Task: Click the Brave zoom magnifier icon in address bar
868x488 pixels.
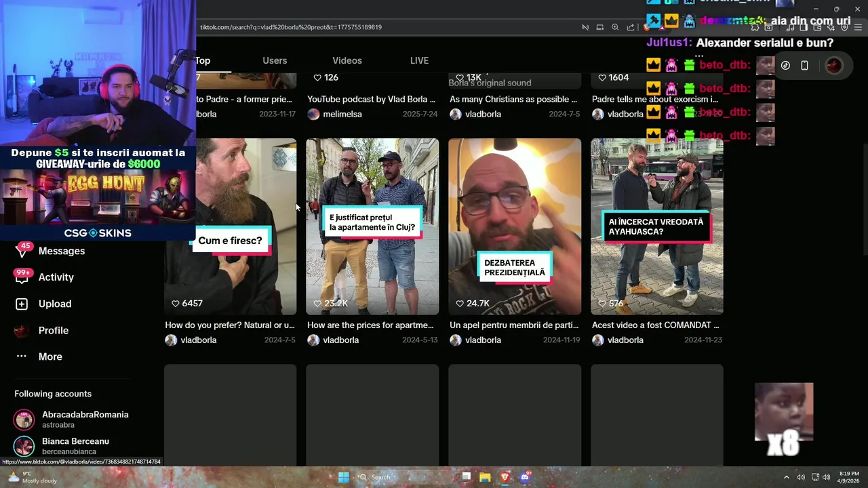Action: click(615, 27)
